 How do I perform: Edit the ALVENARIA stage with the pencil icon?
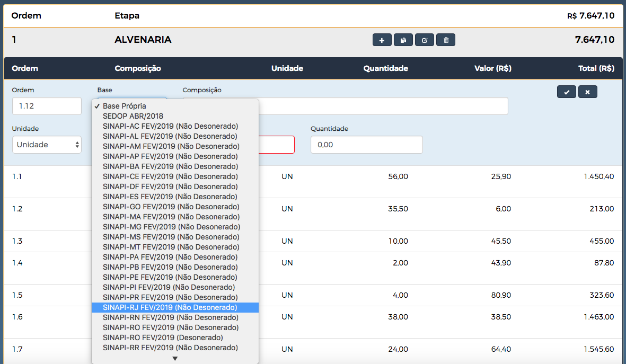click(425, 40)
